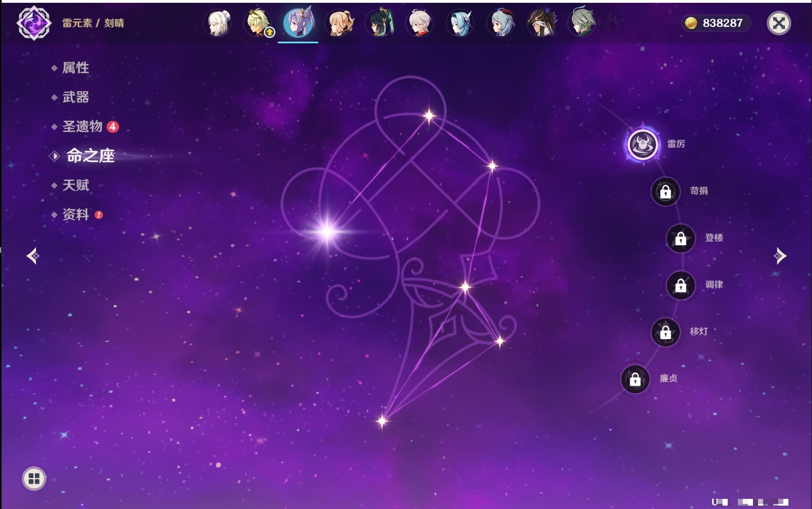The width and height of the screenshot is (812, 509).
Task: Open the 圣遗物 artifacts menu
Action: [82, 127]
